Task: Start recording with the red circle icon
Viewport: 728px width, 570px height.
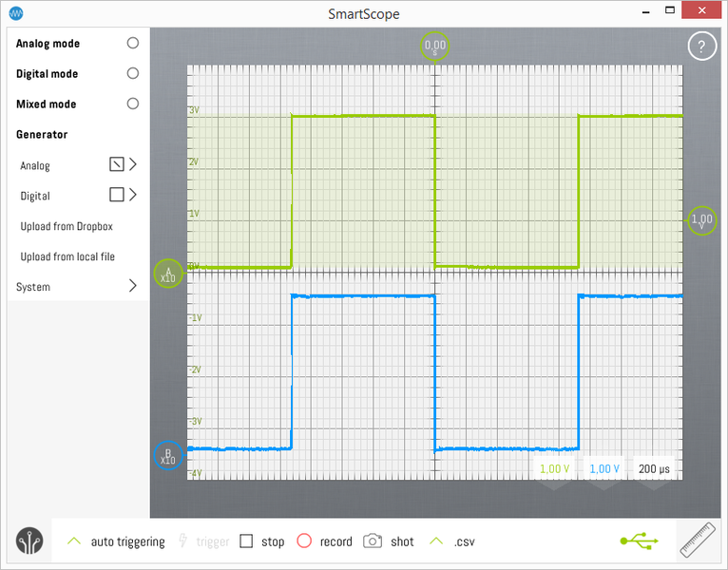Action: 304,541
